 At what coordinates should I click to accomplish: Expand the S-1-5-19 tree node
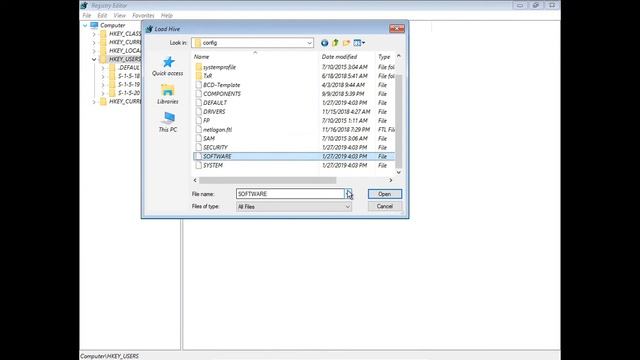[103, 84]
